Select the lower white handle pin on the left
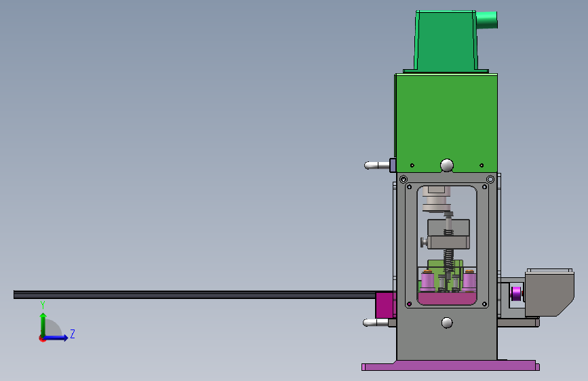Viewport: 588px width, 381px height. 376,323
